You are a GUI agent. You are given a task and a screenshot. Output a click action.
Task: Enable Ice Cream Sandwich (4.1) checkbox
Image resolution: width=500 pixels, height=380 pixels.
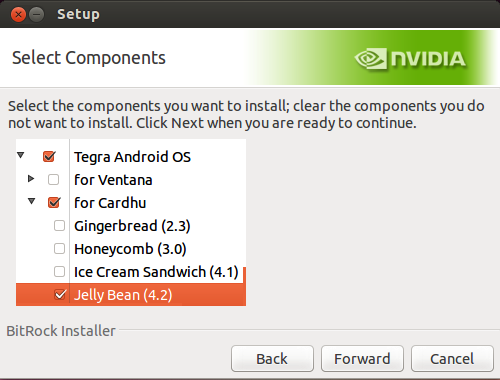[59, 272]
